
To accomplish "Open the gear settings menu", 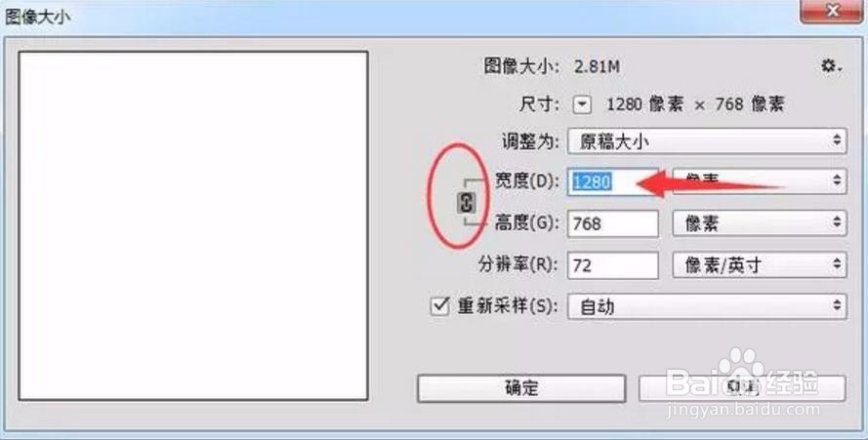I will point(831,67).
